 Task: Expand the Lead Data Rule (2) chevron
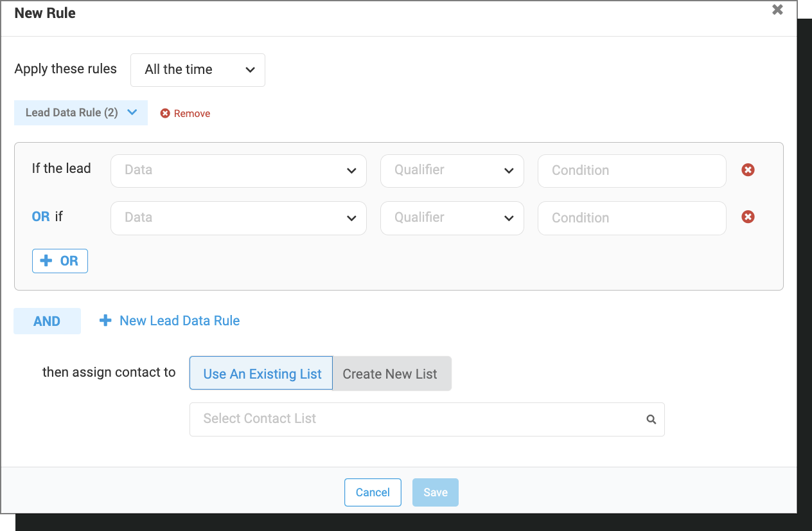(132, 113)
